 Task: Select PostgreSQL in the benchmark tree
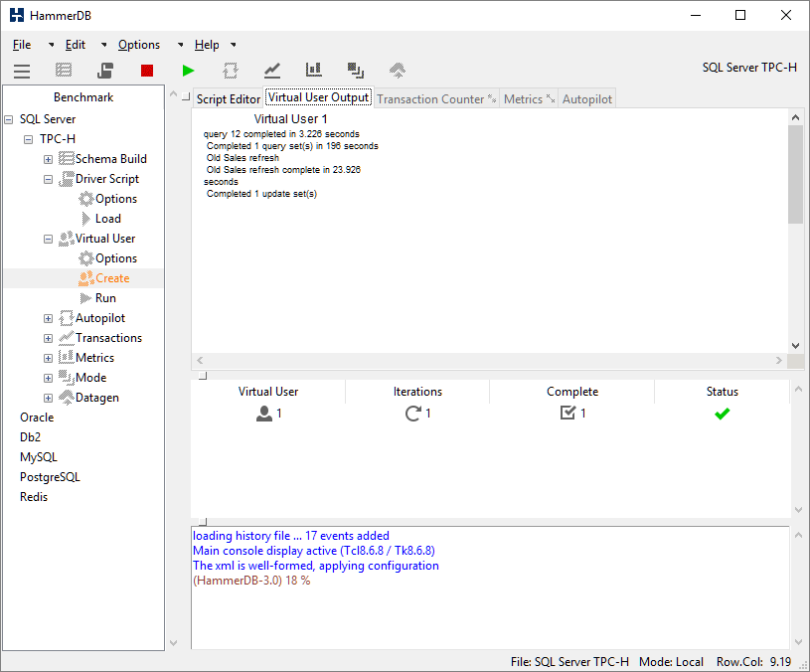tap(50, 477)
